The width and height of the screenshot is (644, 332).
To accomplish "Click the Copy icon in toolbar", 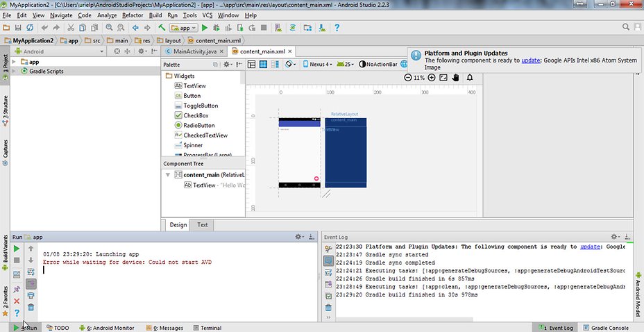I will coord(83,28).
